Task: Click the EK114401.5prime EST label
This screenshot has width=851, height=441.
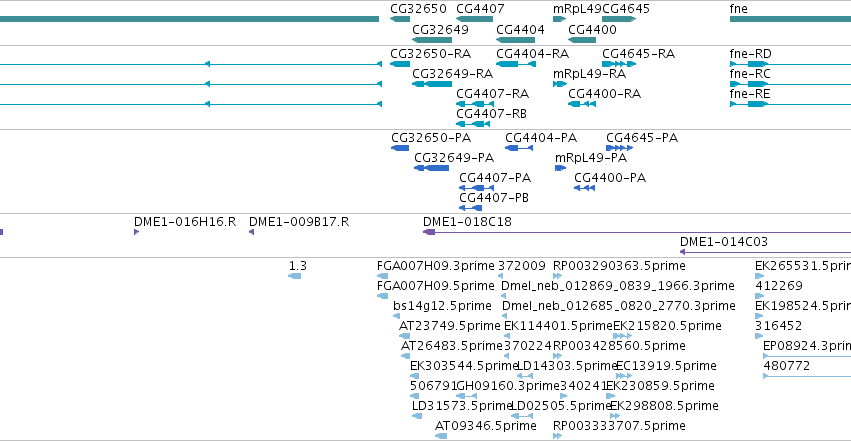Action: [558, 327]
